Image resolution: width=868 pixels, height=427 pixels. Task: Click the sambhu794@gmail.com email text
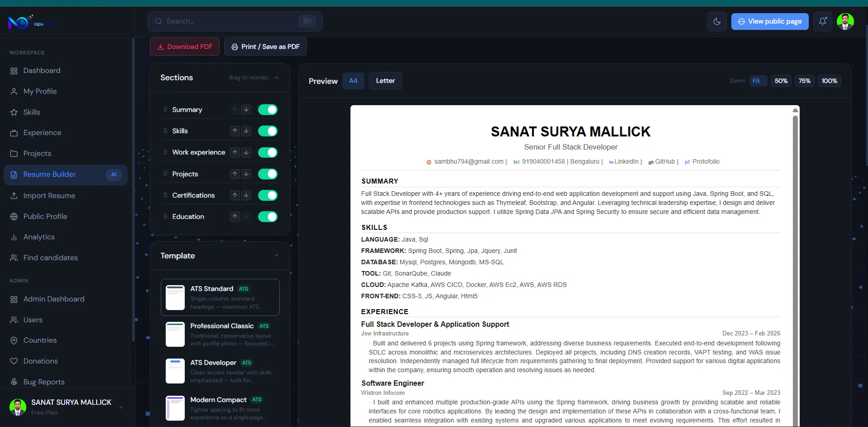click(469, 162)
